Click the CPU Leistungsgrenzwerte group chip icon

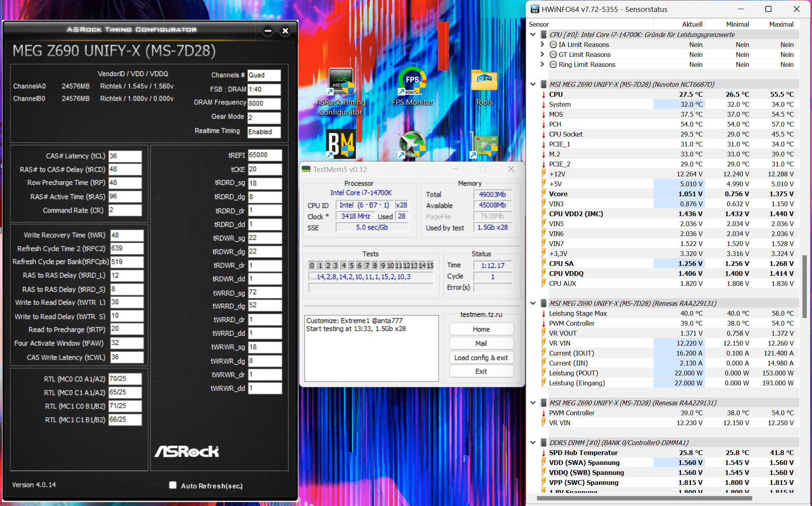tap(543, 35)
